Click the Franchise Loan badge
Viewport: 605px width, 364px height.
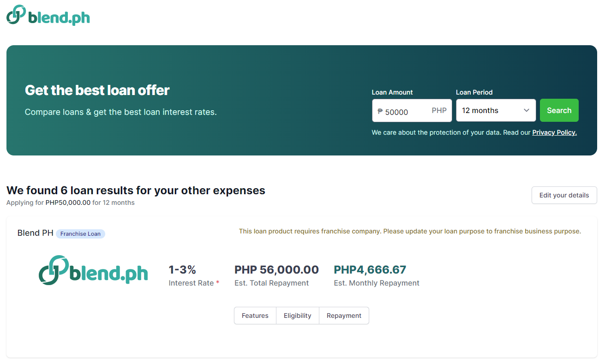[x=80, y=234]
